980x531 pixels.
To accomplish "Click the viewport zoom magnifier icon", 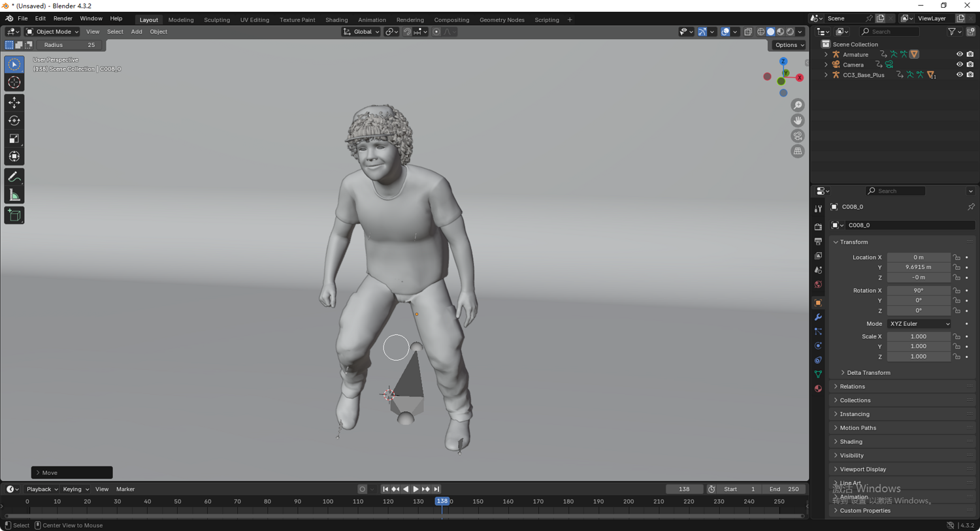I will click(798, 105).
